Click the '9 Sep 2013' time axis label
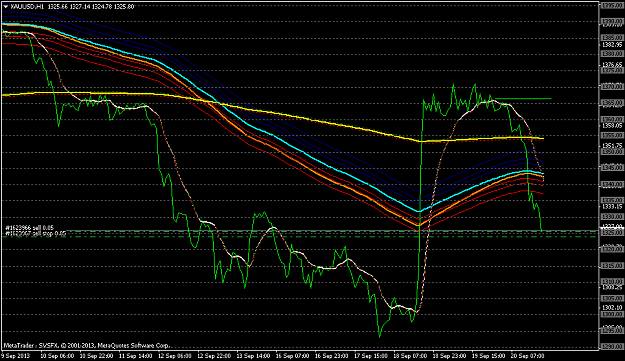The width and height of the screenshot is (625, 361). [15, 356]
